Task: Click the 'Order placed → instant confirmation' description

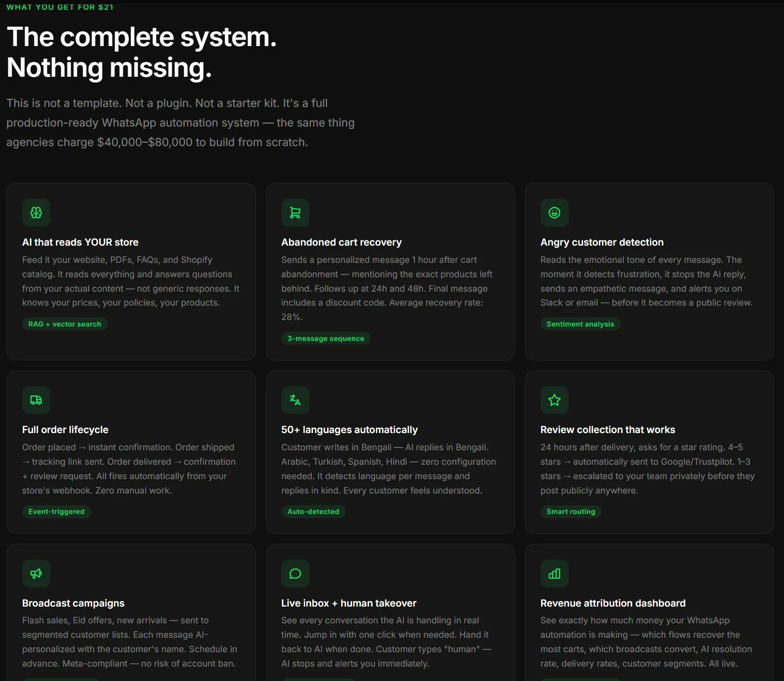Action: click(129, 469)
